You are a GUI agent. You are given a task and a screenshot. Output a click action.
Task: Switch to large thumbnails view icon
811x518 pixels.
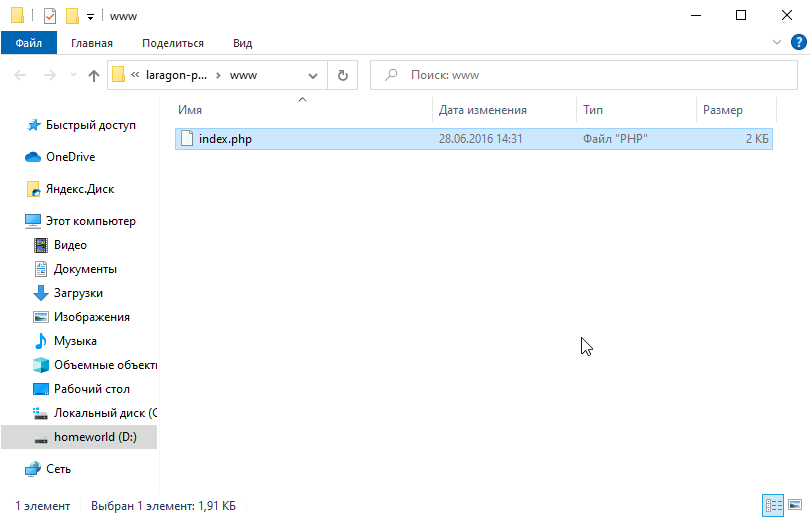click(x=794, y=505)
